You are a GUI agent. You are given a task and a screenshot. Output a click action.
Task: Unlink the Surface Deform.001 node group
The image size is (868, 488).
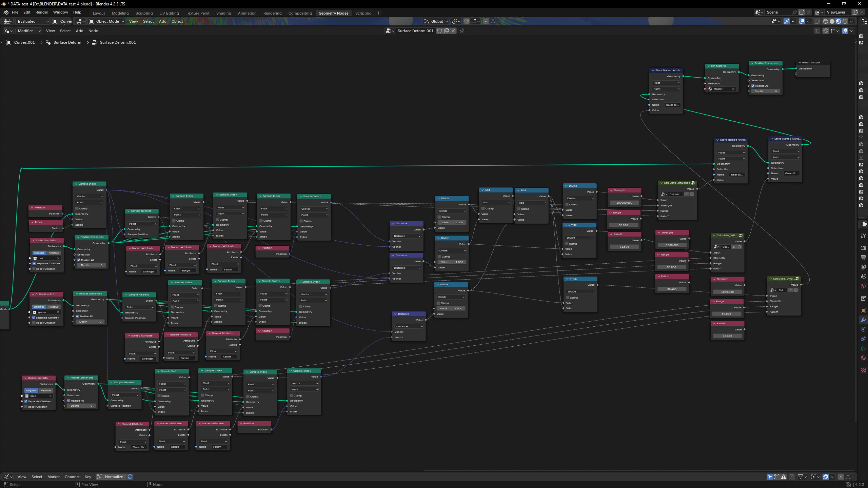tap(453, 31)
